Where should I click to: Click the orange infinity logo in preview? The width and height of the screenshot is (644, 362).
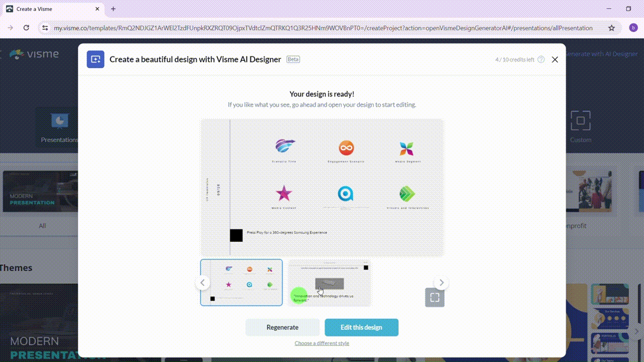click(346, 148)
